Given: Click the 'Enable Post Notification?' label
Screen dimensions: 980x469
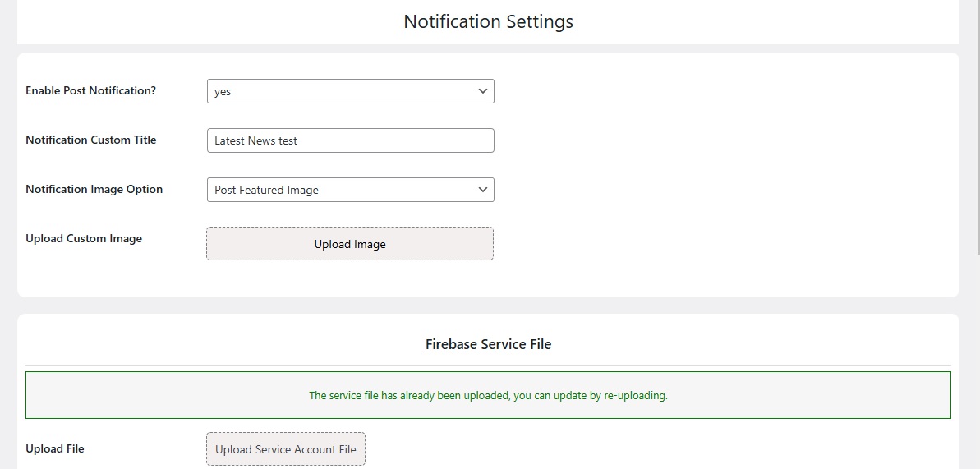Looking at the screenshot, I should tap(90, 90).
